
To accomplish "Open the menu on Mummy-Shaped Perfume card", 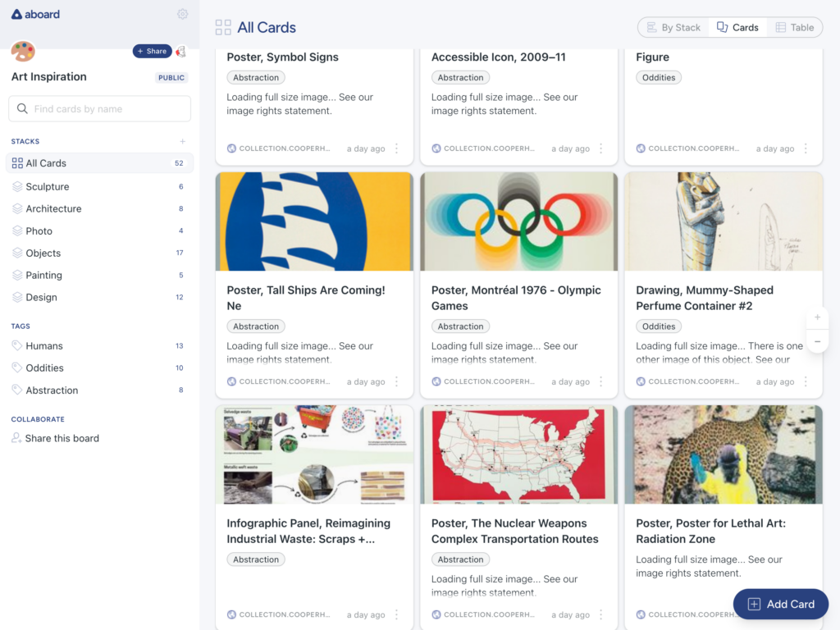I will (806, 381).
